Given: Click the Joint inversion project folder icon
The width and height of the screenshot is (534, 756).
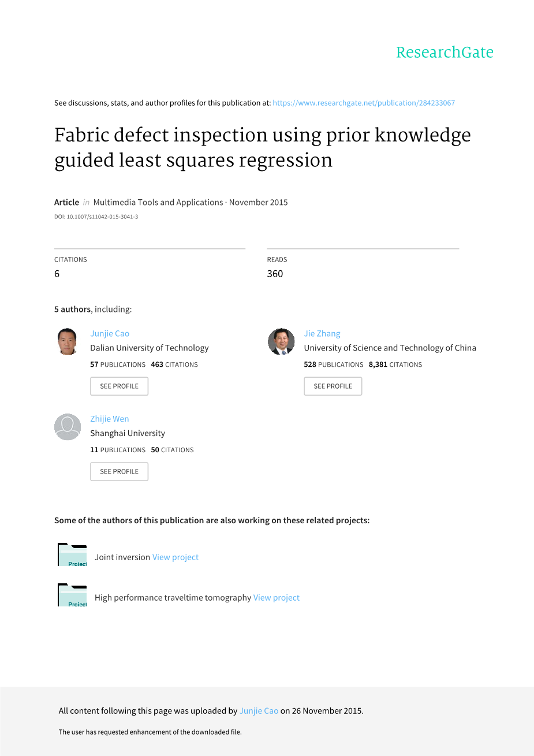Looking at the screenshot, I should (x=72, y=555).
